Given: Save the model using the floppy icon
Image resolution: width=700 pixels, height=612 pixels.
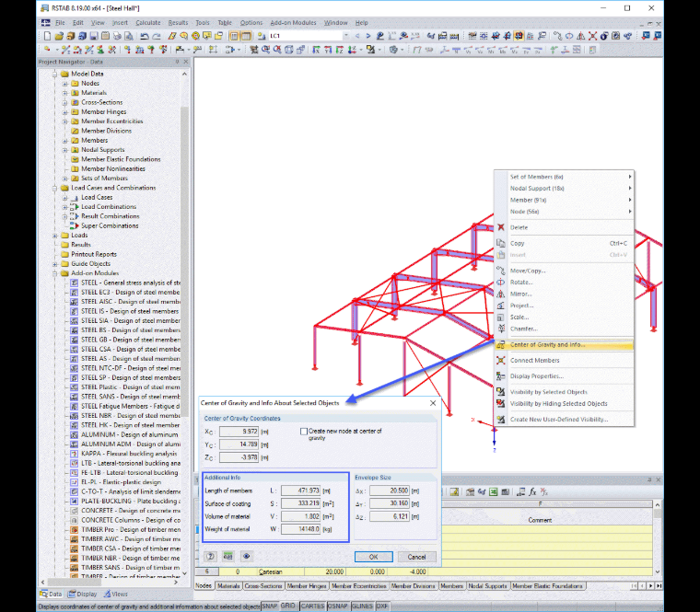Looking at the screenshot, I should [x=94, y=36].
